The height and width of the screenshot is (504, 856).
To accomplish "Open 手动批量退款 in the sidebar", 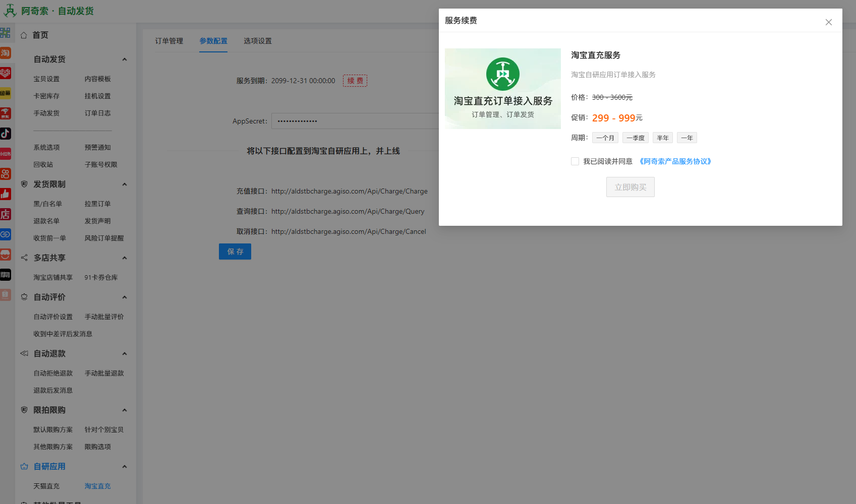I will pos(104,373).
